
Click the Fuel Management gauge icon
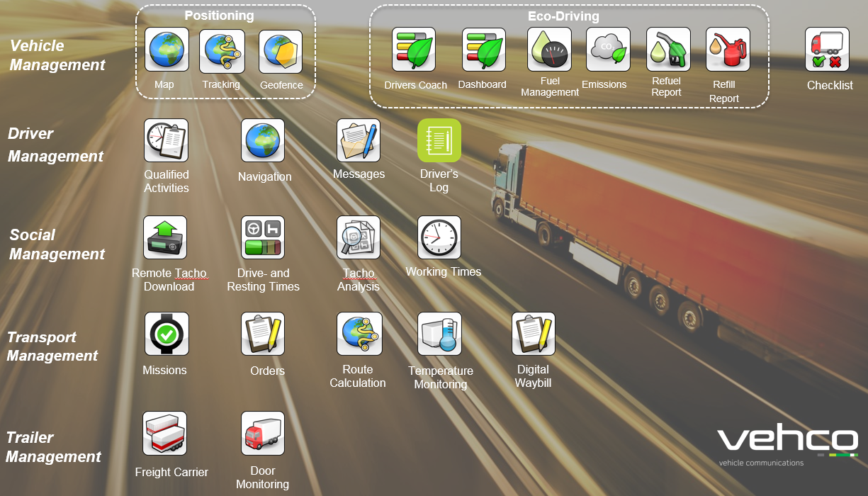549,50
